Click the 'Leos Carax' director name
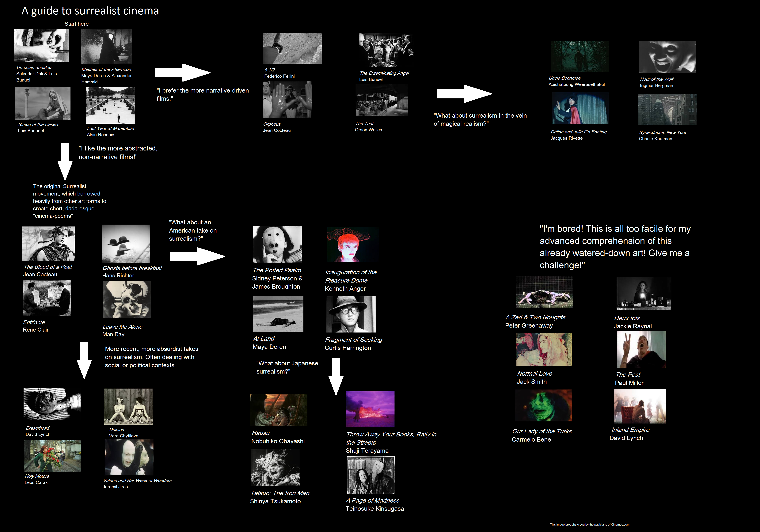Image resolution: width=760 pixels, height=532 pixels. [36, 482]
